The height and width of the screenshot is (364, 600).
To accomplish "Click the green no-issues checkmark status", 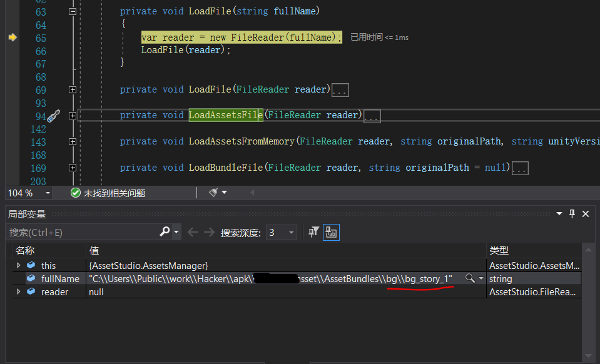I will tap(76, 193).
